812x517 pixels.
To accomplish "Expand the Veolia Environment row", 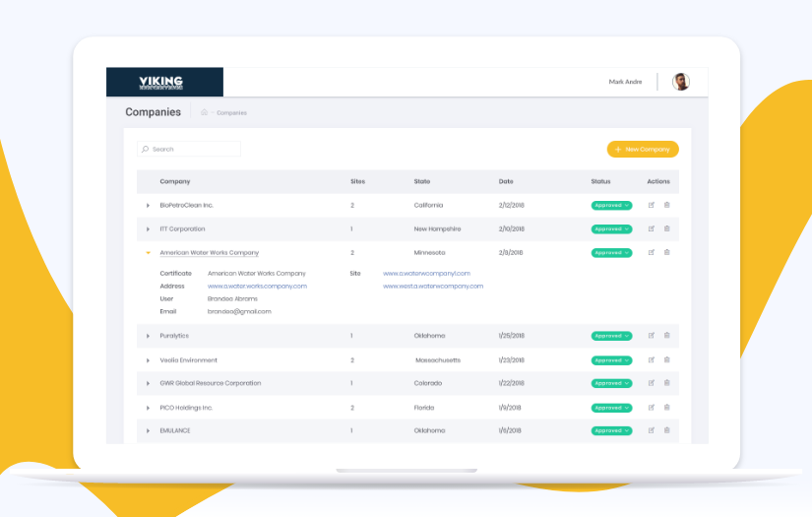I will pos(148,360).
